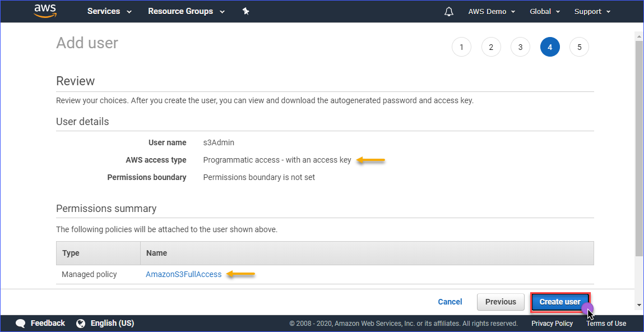Click the globe icon beside English (US)
Viewport: 644px width, 332px height.
tap(80, 323)
